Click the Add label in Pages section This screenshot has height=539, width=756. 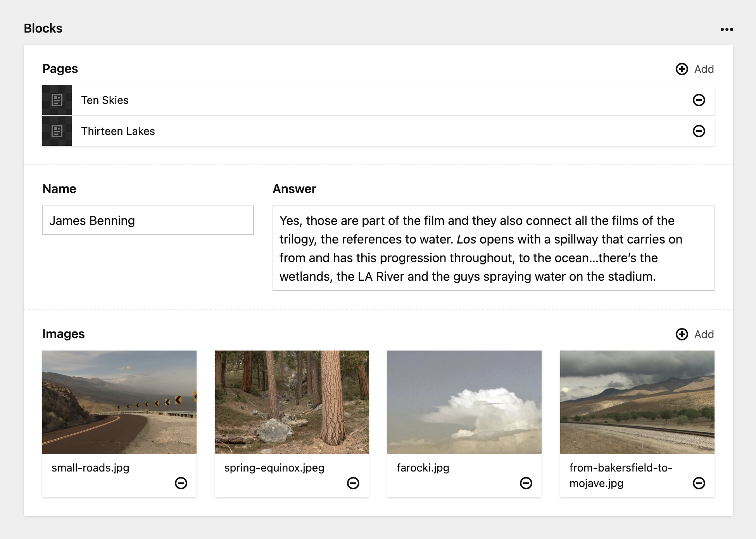(x=704, y=69)
